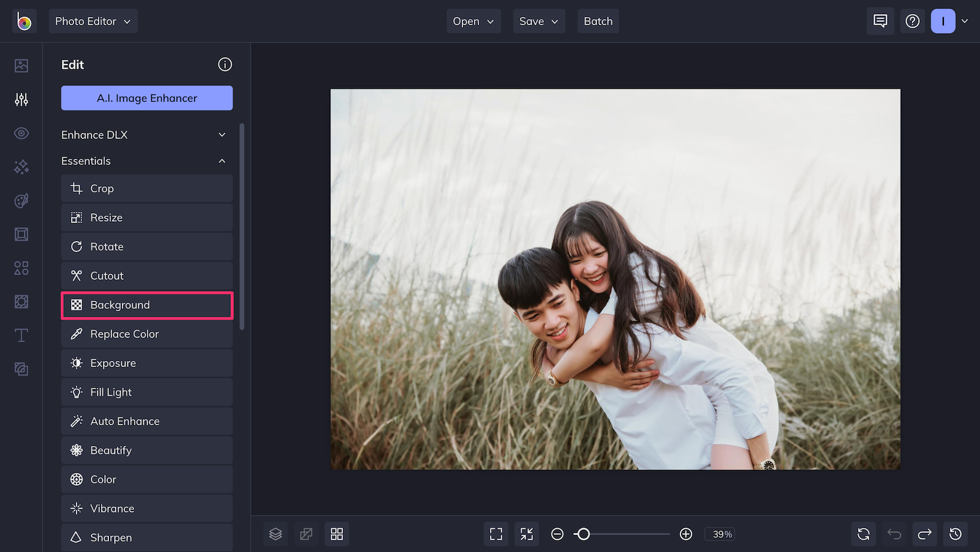Expand the Enhance DLX section

tap(145, 134)
